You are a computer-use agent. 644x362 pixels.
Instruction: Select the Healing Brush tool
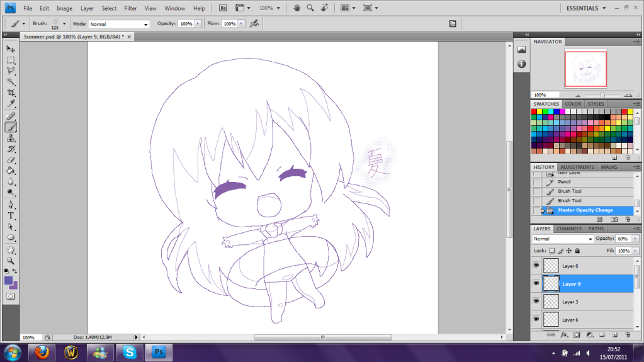pyautogui.click(x=11, y=116)
